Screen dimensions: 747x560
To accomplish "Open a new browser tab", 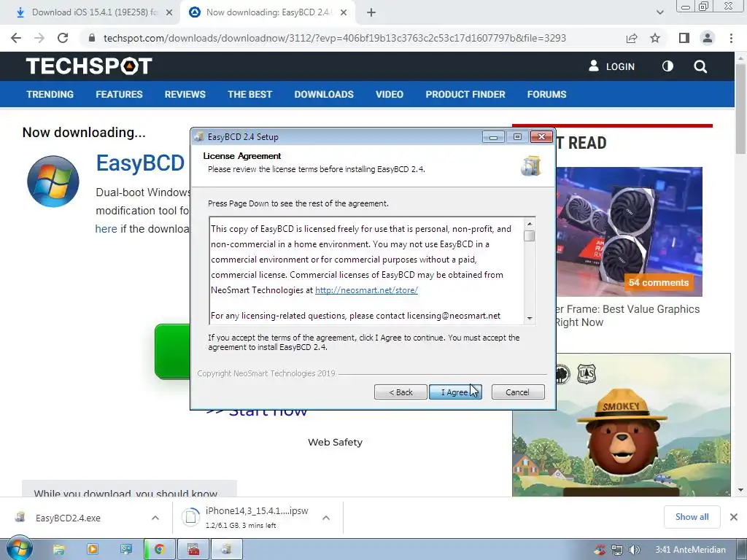I will [x=371, y=12].
